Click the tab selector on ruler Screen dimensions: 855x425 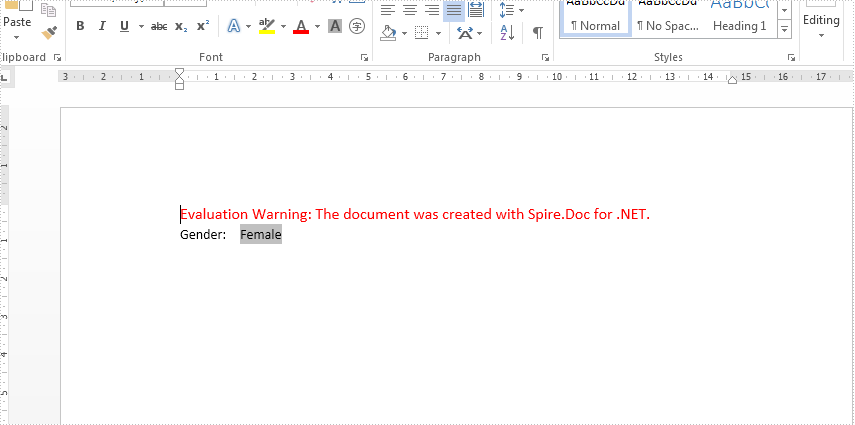tap(5, 79)
